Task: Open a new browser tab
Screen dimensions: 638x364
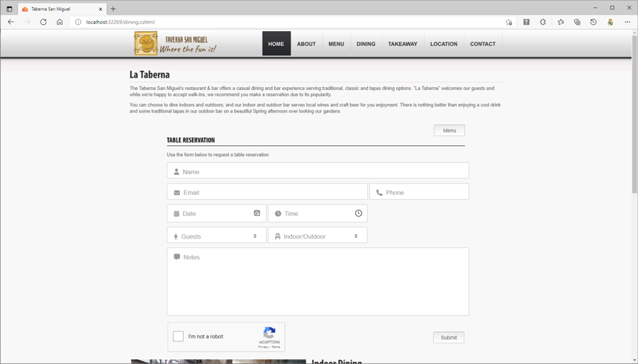Action: (113, 9)
